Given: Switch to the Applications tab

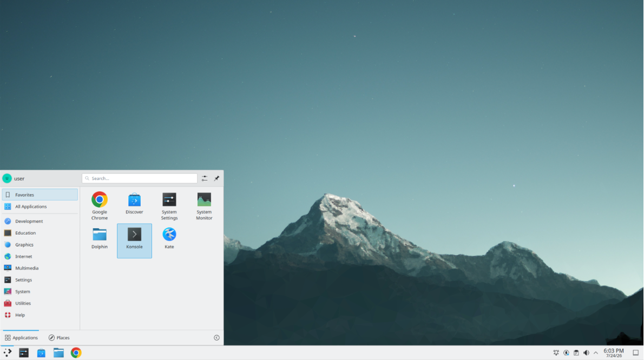Looking at the screenshot, I should [21, 338].
